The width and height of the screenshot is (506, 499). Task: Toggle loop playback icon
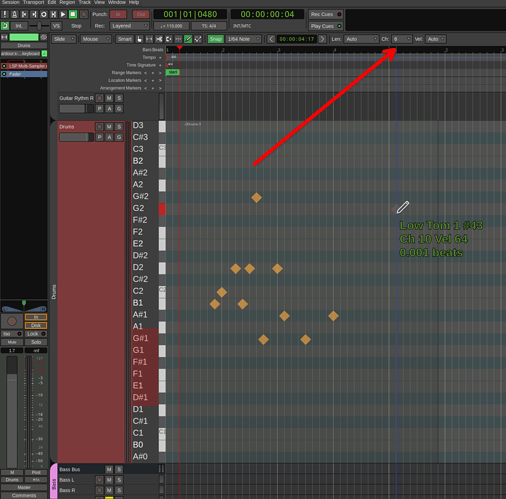[44, 14]
